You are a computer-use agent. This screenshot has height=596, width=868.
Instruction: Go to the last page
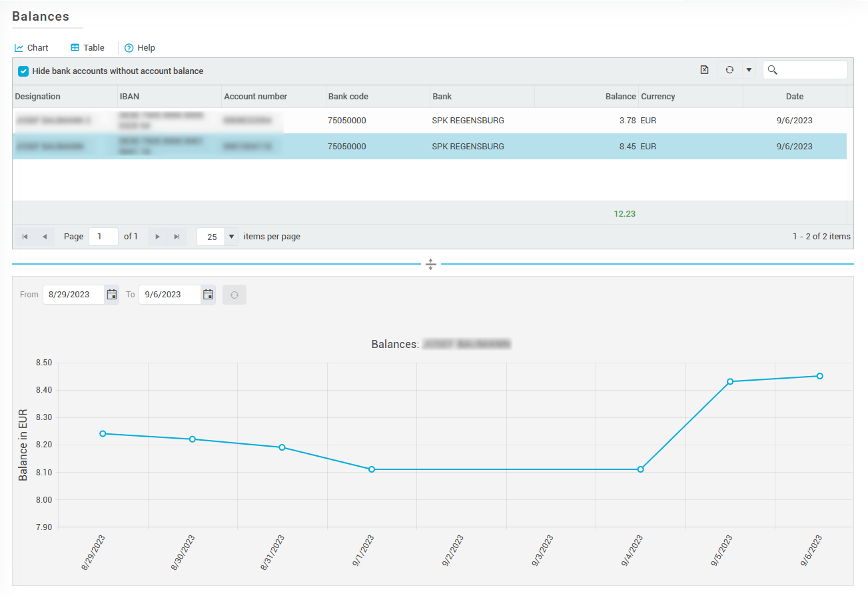click(177, 237)
